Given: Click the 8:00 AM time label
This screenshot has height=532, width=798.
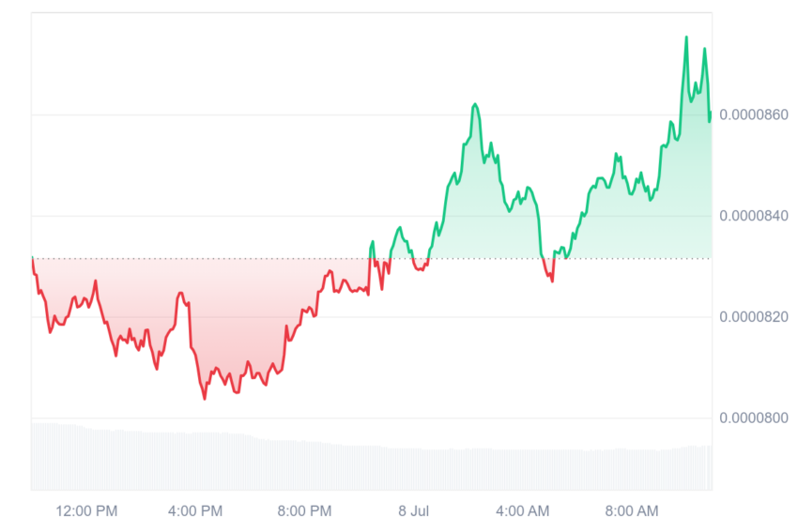Looking at the screenshot, I should (632, 510).
